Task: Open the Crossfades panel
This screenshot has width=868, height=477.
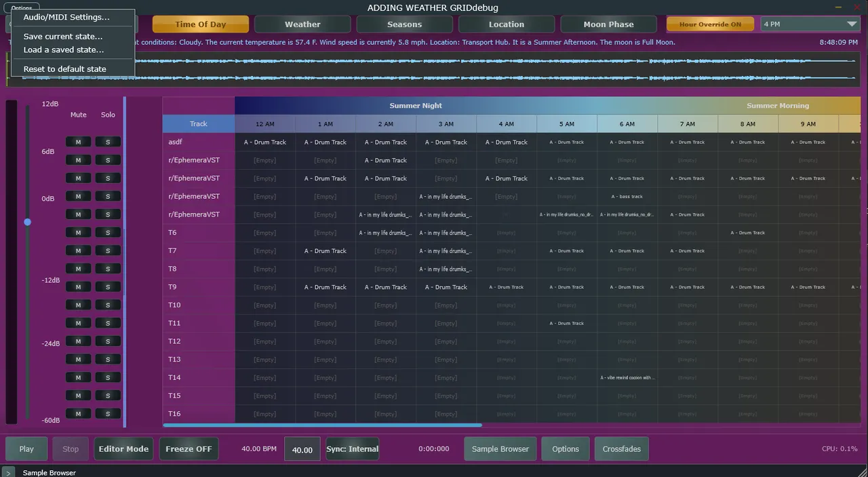Action: [x=621, y=449]
